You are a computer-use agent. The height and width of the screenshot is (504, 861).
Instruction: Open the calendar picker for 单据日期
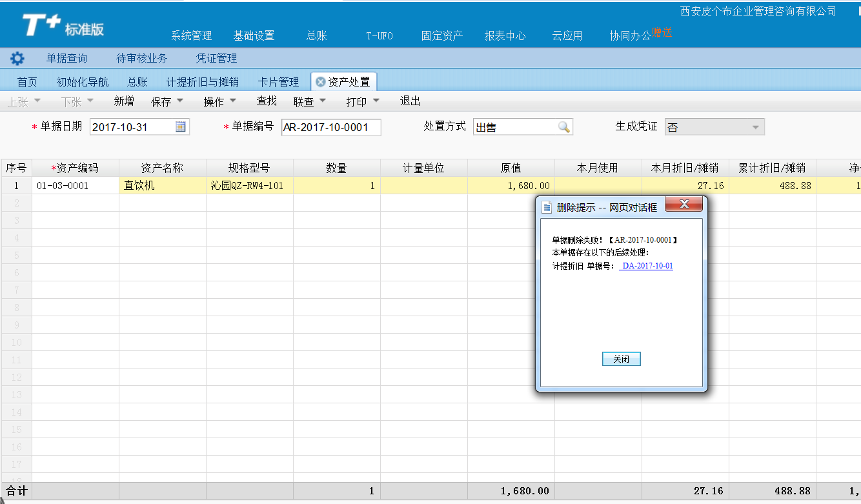[x=182, y=126]
